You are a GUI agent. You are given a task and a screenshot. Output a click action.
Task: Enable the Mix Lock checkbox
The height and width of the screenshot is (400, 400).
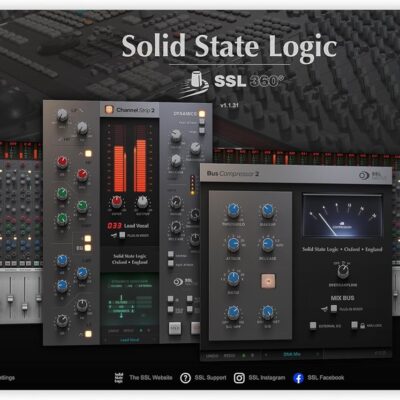tap(354, 325)
